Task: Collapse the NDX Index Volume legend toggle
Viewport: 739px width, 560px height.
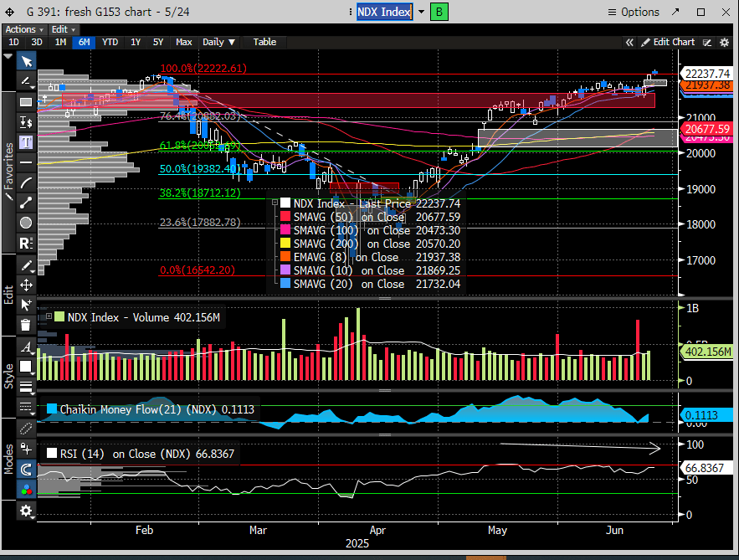Action: click(x=49, y=316)
